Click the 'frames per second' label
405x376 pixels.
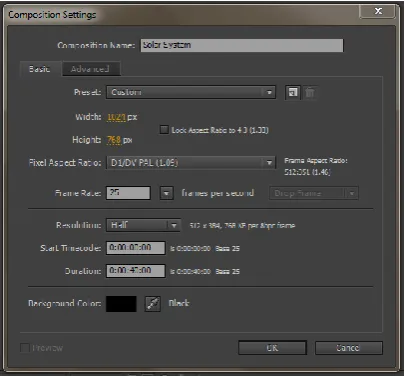click(x=218, y=193)
